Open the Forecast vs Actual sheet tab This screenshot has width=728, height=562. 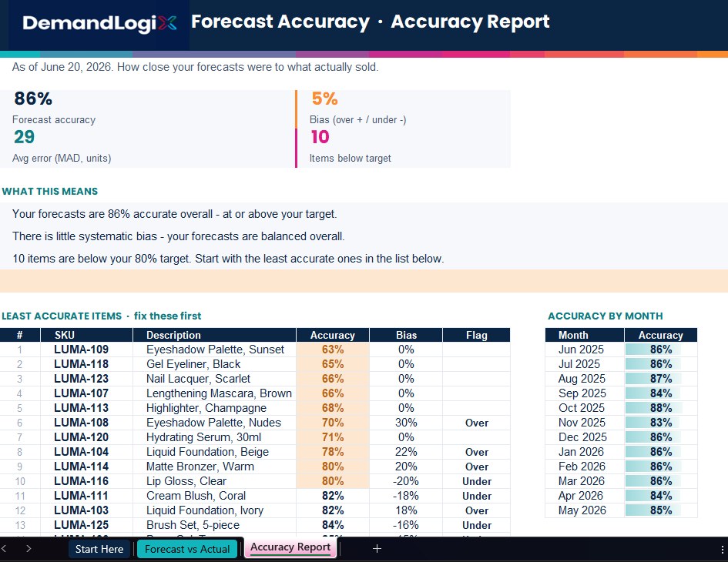187,549
